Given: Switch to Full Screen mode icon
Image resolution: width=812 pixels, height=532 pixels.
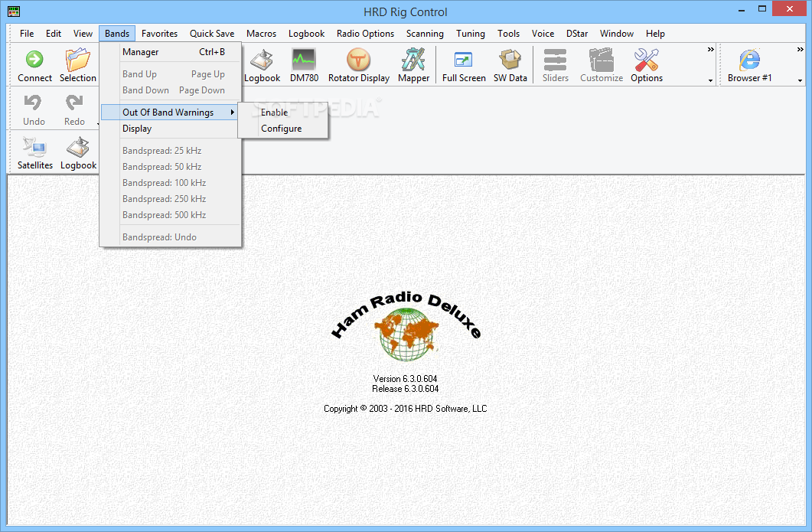Looking at the screenshot, I should click(464, 60).
